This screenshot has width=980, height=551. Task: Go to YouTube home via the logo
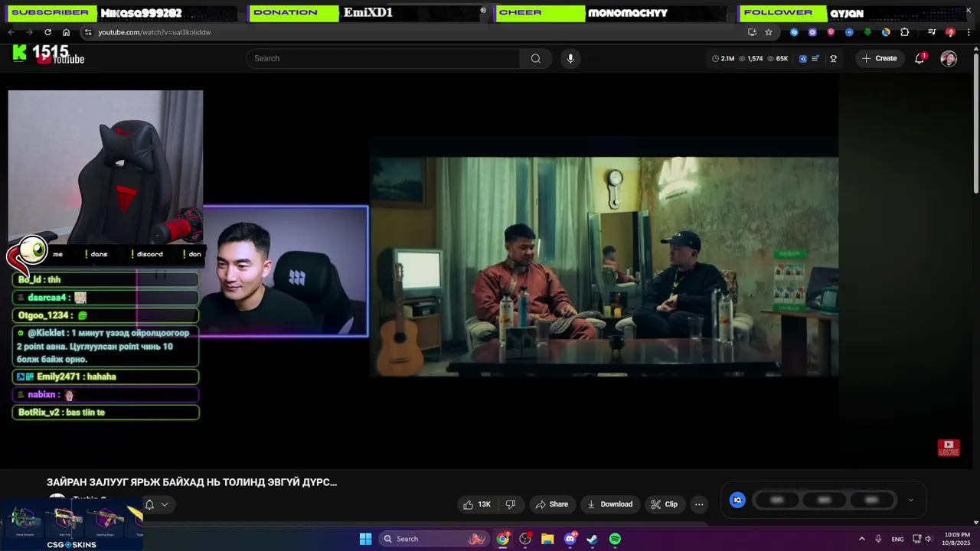60,58
